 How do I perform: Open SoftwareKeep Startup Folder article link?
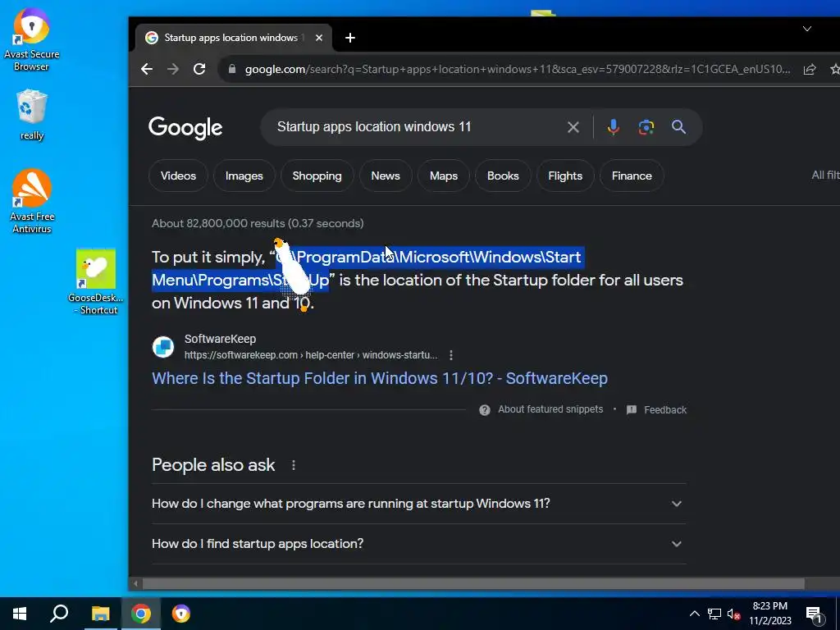[379, 378]
